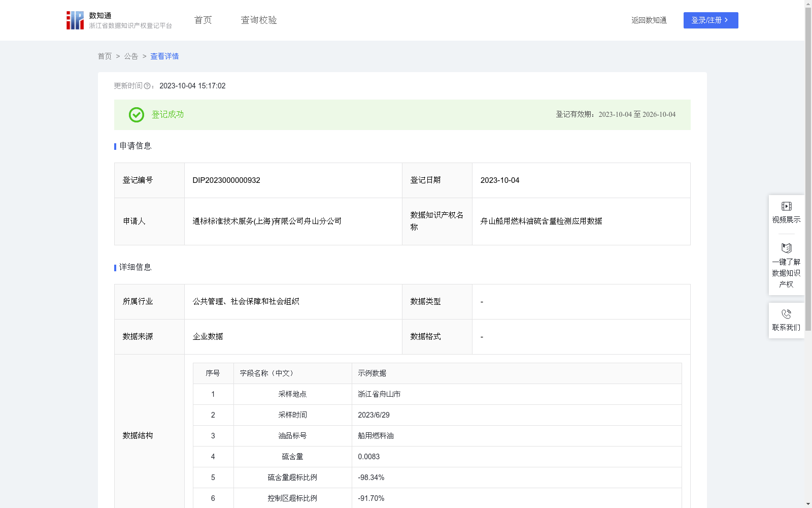Select the 登记日期 value 2023-10-04
Image resolution: width=812 pixels, height=508 pixels.
tap(500, 180)
